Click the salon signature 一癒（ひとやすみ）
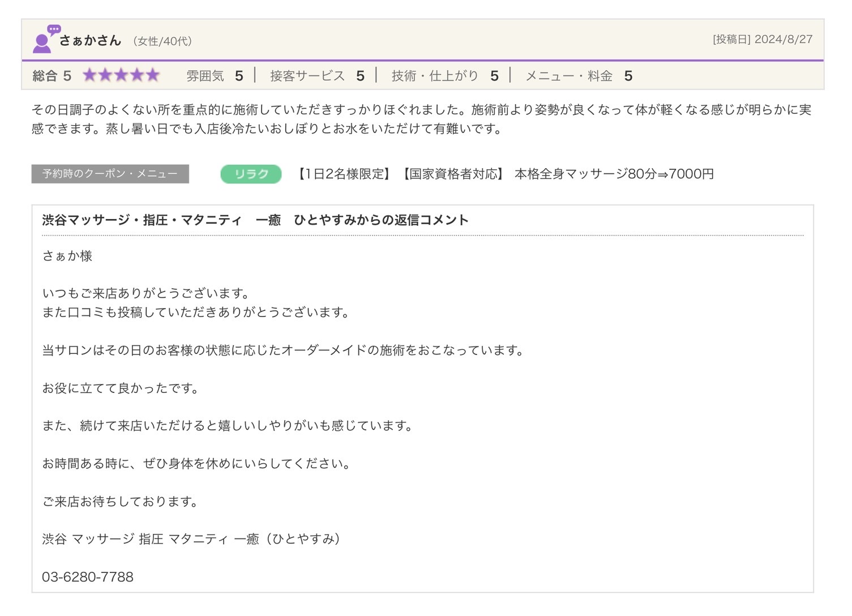Viewport: 852px width, 616px height. (192, 539)
